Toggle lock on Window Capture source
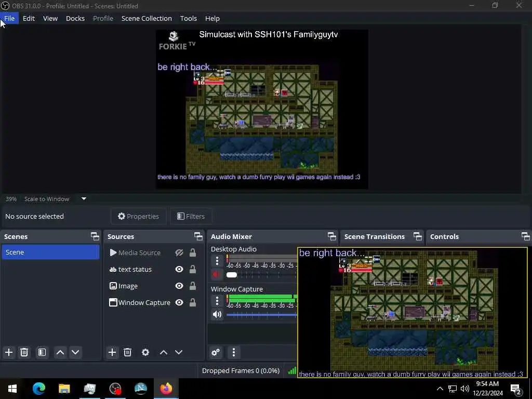The height and width of the screenshot is (399, 532). coord(192,303)
